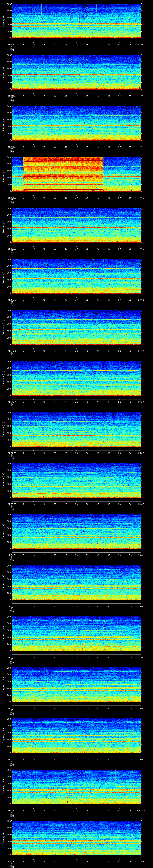Click the '55:00' end time label
The image size is (153, 868).
point(141,555)
